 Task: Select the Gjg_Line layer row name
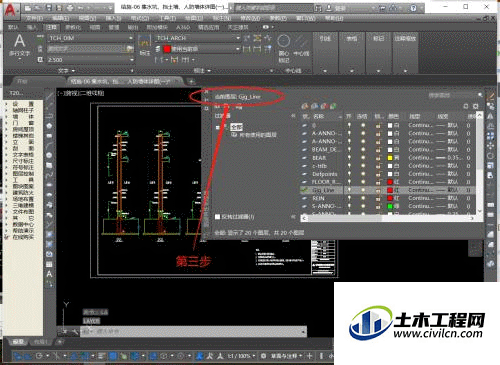(323, 190)
